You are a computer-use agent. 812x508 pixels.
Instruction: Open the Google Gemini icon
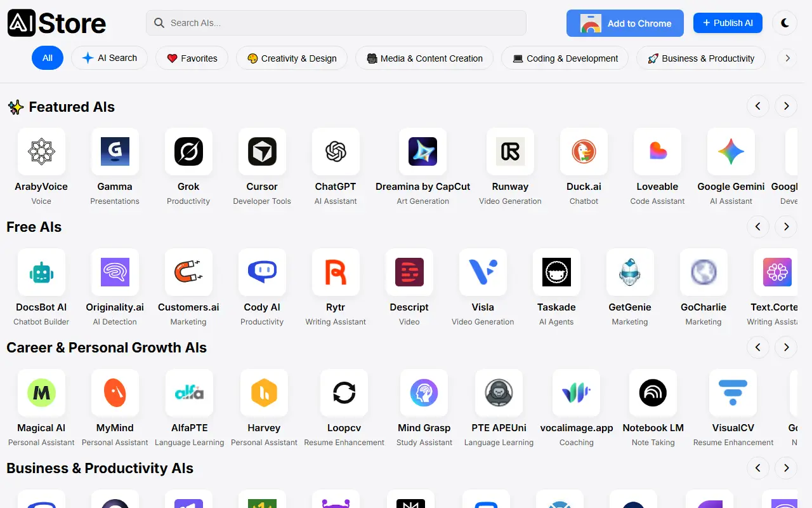pyautogui.click(x=731, y=152)
